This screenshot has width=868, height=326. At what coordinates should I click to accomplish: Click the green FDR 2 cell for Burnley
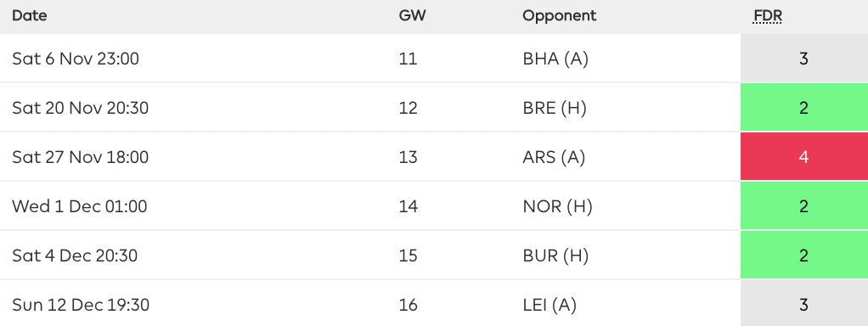pos(804,256)
